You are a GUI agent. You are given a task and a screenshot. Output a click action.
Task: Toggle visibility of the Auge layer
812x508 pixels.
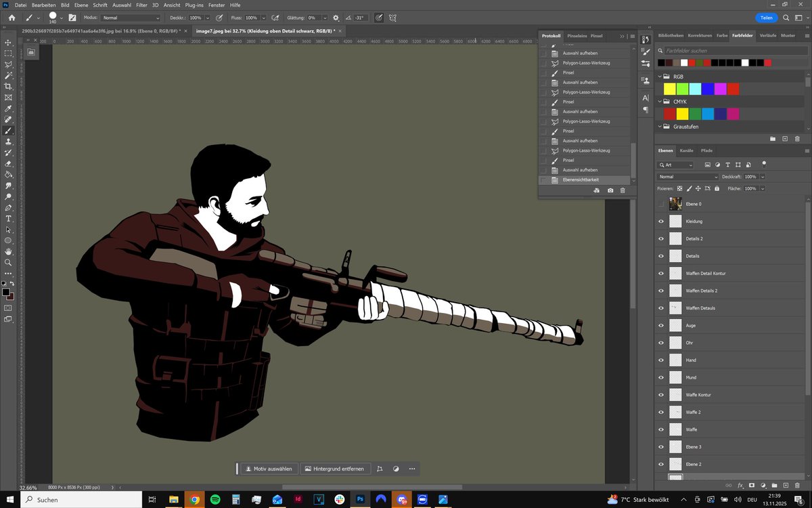click(x=661, y=326)
